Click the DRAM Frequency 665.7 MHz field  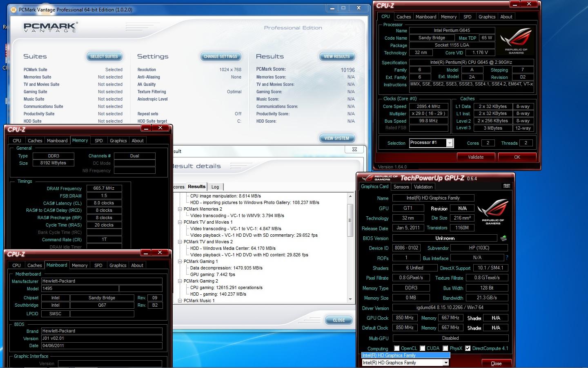pyautogui.click(x=104, y=188)
